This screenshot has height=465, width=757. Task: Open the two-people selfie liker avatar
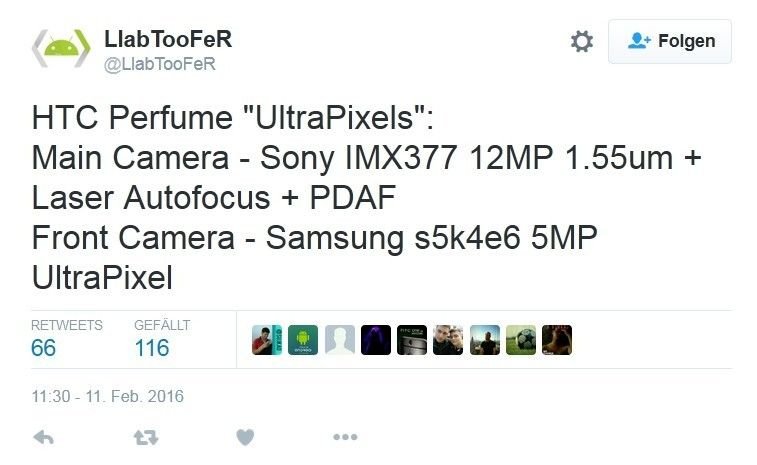tap(448, 340)
